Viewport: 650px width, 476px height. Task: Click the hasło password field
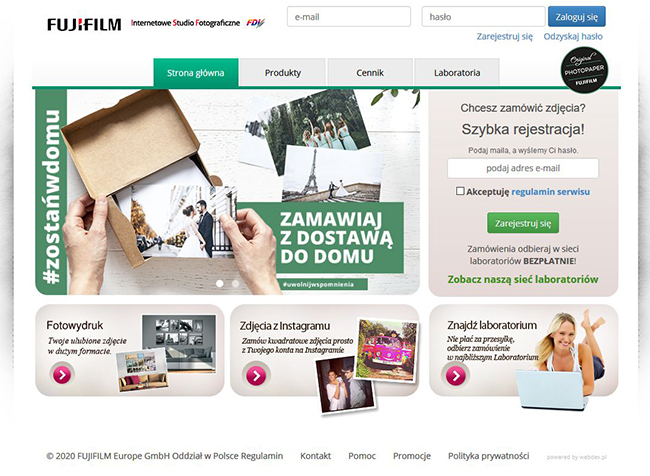(482, 17)
